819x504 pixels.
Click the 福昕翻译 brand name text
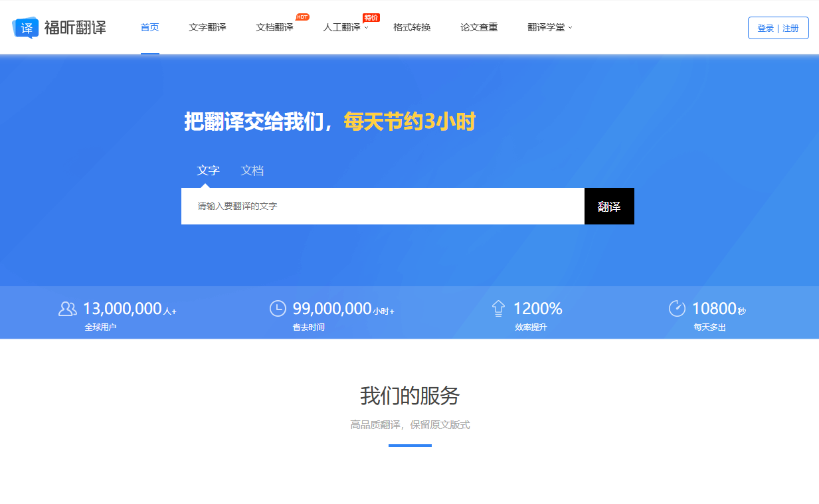(x=75, y=27)
